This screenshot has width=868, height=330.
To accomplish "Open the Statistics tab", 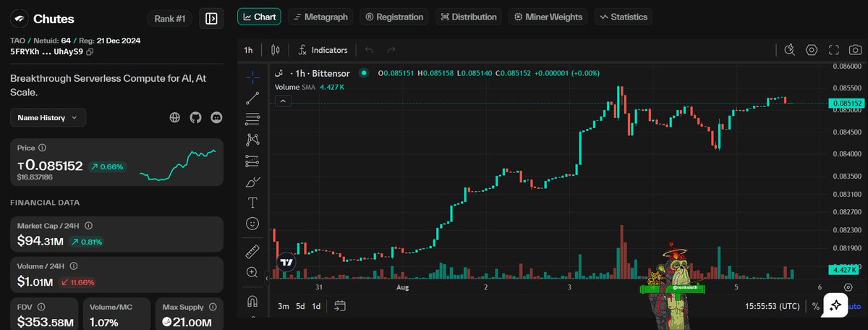I will (623, 17).
